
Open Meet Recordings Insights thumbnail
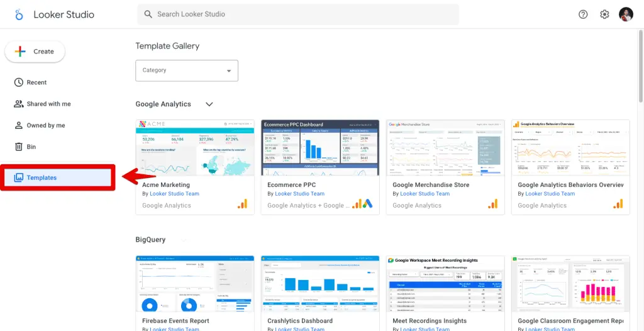click(x=445, y=284)
